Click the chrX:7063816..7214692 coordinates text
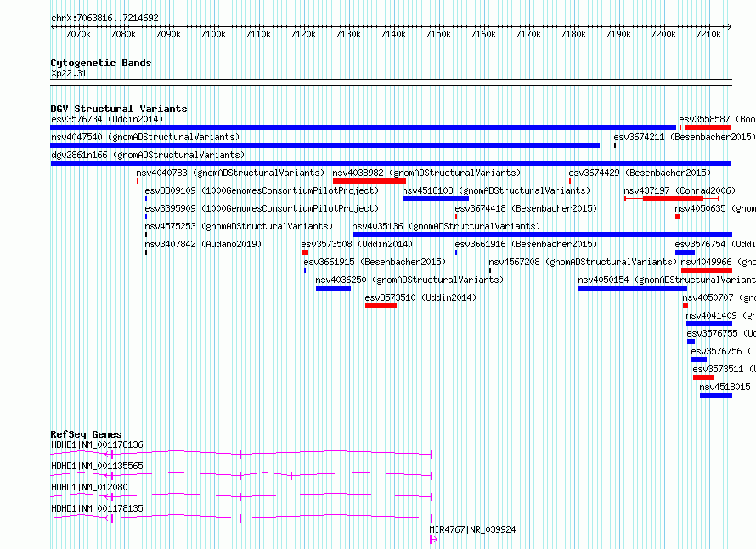This screenshot has width=756, height=549. 104,18
